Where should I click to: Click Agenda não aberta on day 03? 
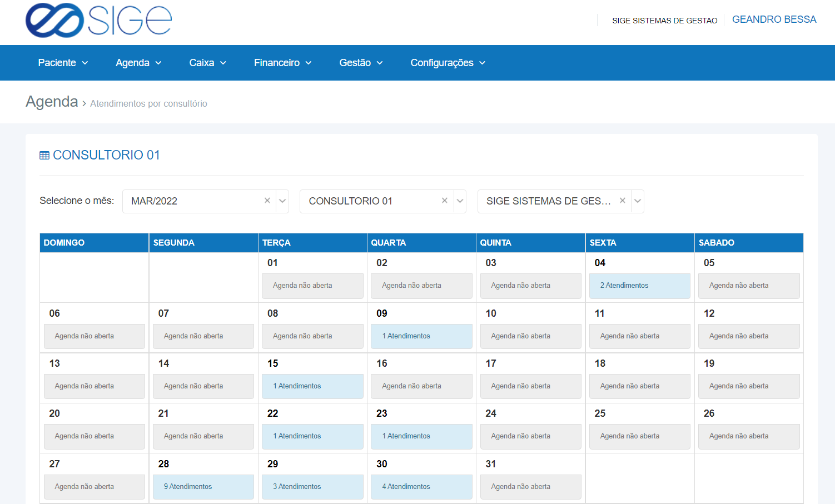pyautogui.click(x=531, y=286)
